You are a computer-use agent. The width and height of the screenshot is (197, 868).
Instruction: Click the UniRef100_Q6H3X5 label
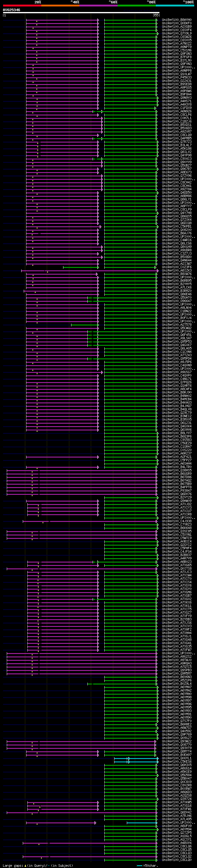pyautogui.click(x=177, y=765)
